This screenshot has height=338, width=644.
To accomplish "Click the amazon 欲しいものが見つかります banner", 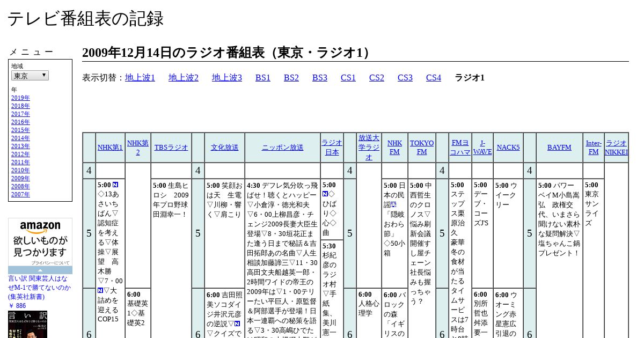I will click(40, 243).
